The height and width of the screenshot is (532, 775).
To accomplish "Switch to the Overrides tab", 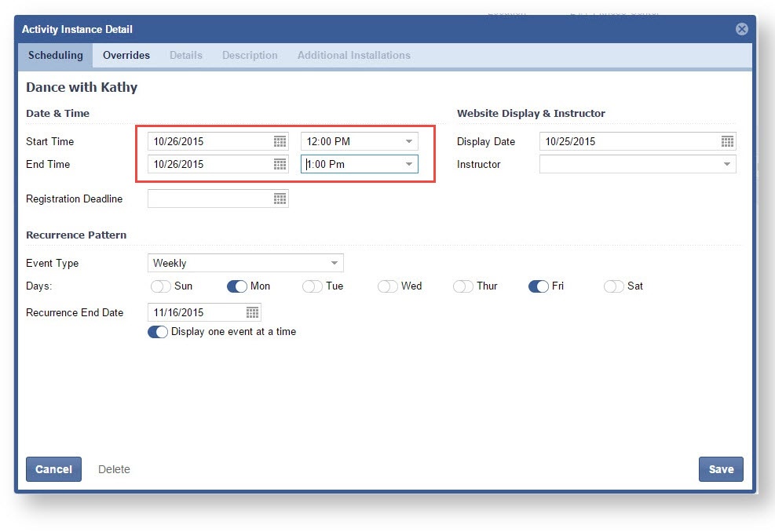I will coord(126,55).
